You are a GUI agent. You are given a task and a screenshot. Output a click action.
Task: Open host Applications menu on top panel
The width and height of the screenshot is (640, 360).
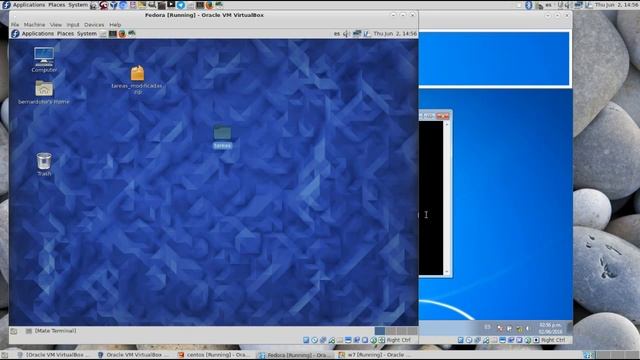click(29, 5)
